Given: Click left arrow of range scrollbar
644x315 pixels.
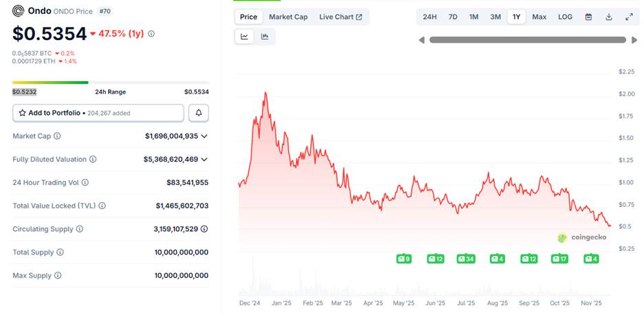Looking at the screenshot, I should click(x=422, y=40).
